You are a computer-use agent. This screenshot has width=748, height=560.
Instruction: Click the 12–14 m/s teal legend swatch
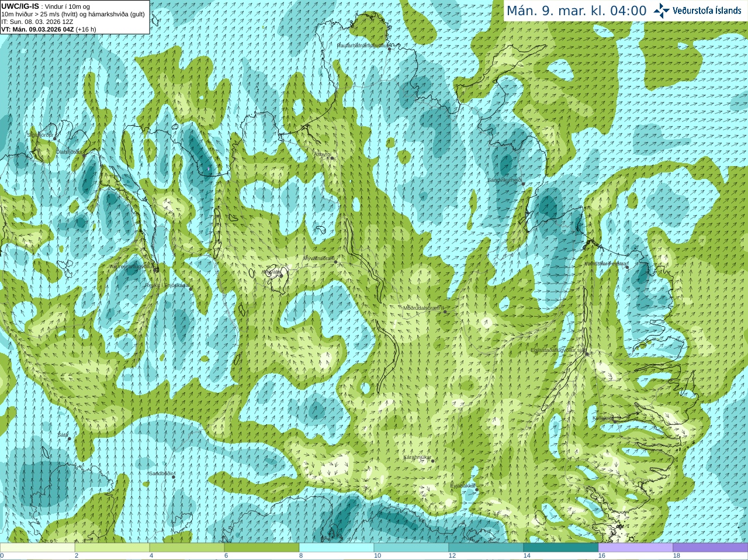pos(486,548)
